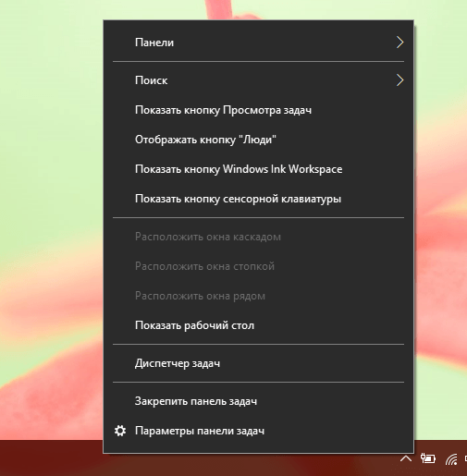Show hidden tray icons with up arrow

click(x=406, y=459)
